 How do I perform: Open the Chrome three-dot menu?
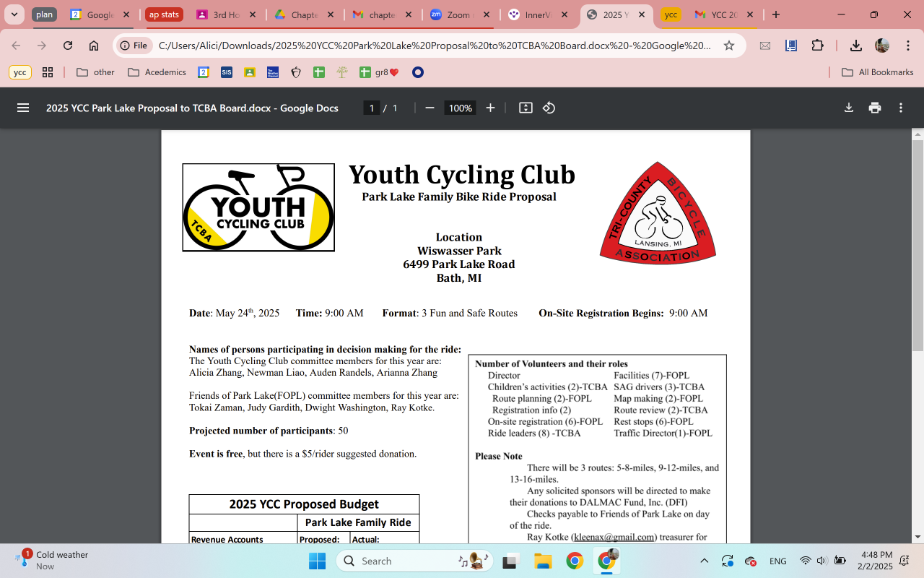point(908,46)
